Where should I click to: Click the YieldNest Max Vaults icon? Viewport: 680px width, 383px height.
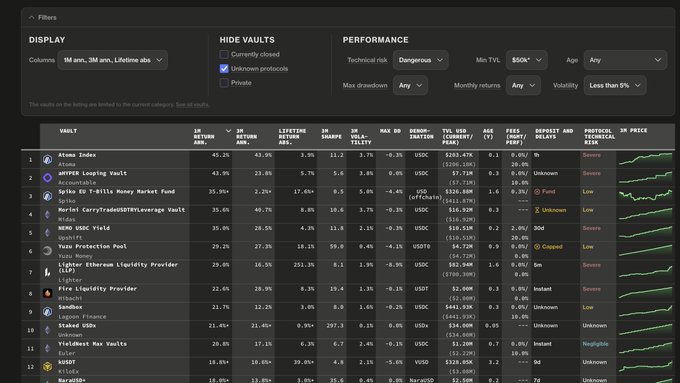(47, 348)
